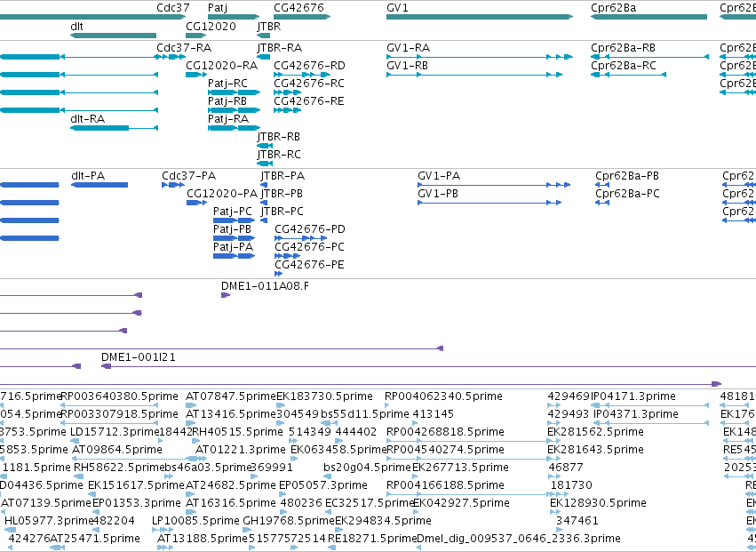Select the Cpr62Ba gene bar
Image resolution: width=756 pixels, height=552 pixels.
[x=649, y=17]
